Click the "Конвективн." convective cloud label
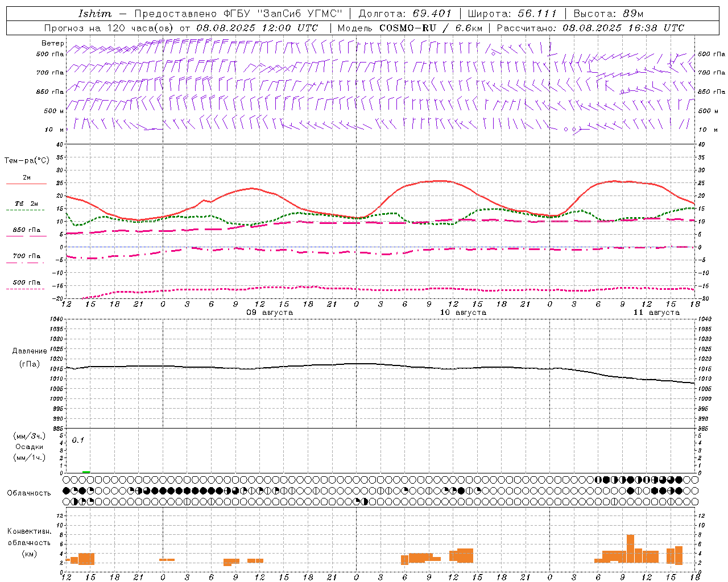 point(30,531)
